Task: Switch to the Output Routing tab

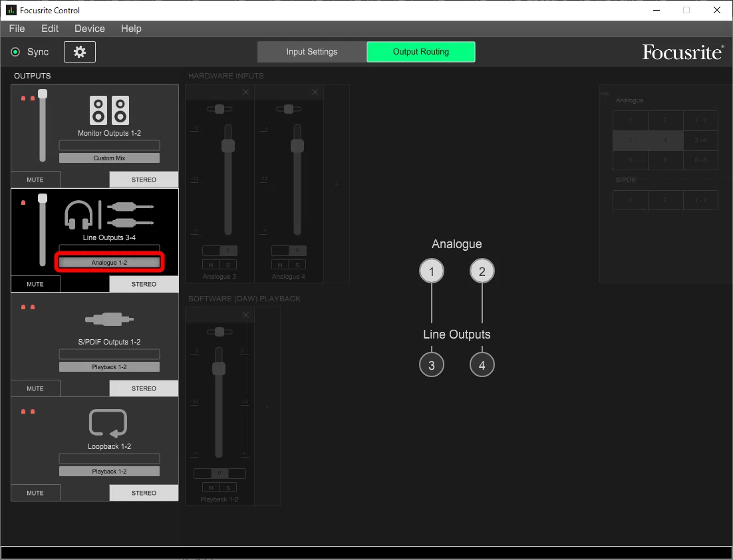Action: 421,52
